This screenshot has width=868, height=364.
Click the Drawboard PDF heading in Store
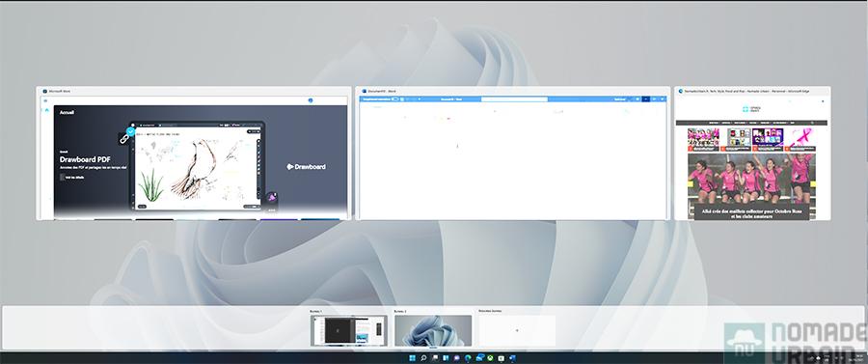click(x=85, y=159)
